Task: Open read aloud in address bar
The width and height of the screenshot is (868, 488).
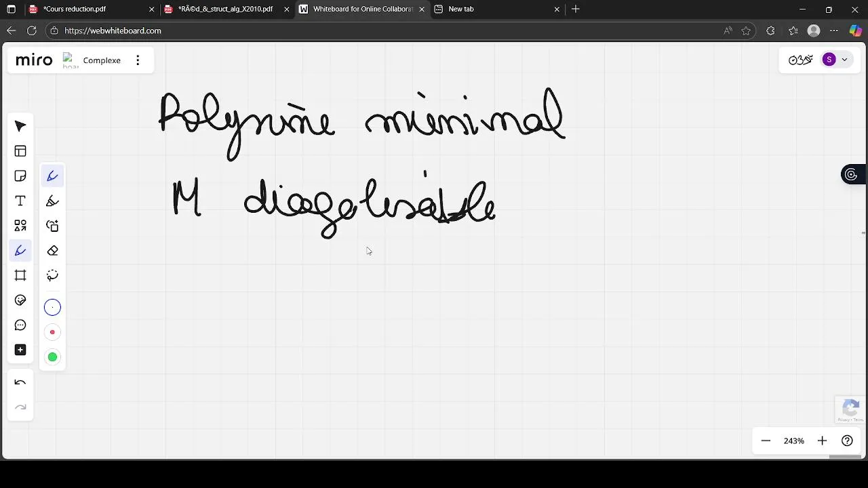Action: [728, 30]
